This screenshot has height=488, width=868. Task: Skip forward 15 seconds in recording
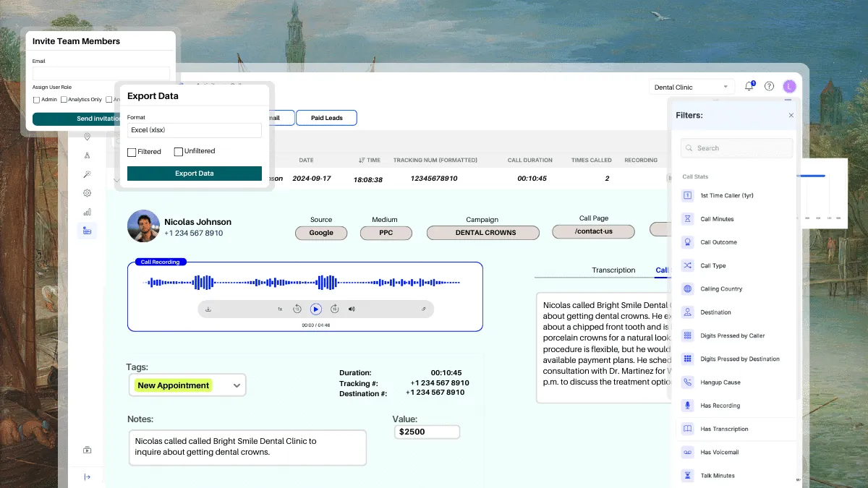pyautogui.click(x=334, y=309)
